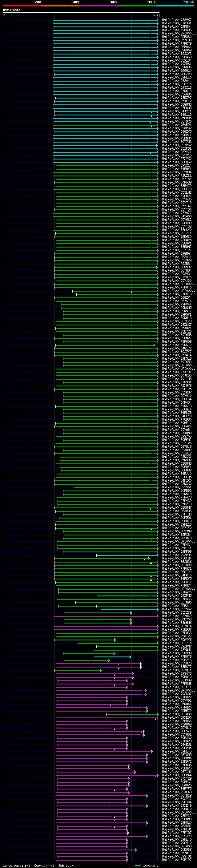The width and height of the screenshot is (197, 868).
Task: Click UniRef100_Q338C3 hit label
Action: [177, 663]
